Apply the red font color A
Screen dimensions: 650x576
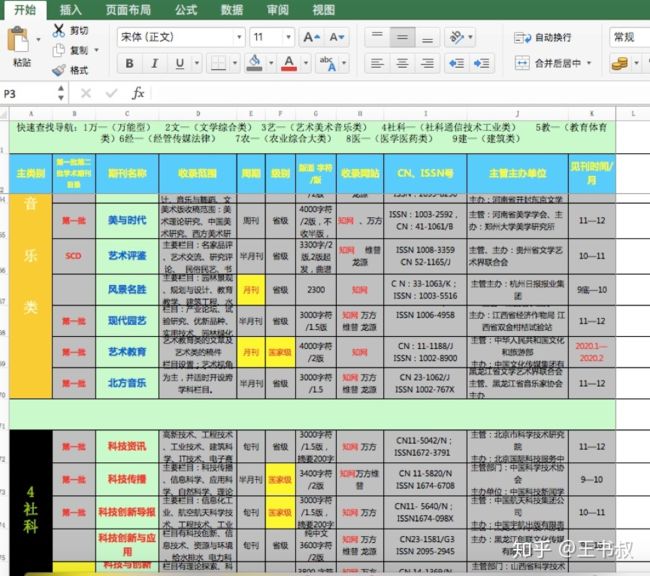click(x=289, y=63)
